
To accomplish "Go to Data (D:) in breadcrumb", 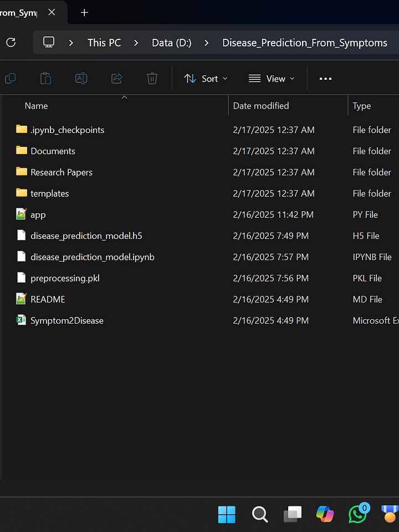I will pyautogui.click(x=172, y=43).
